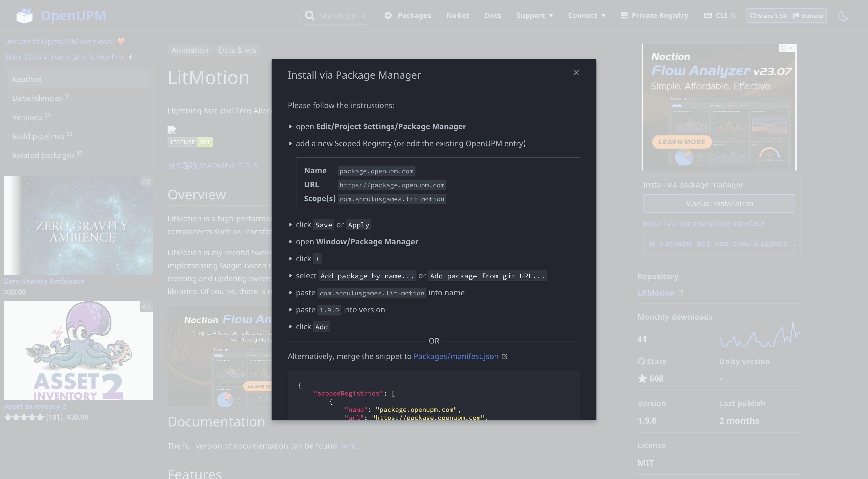Click the search magnifier icon
This screenshot has width=868, height=479.
pyautogui.click(x=310, y=15)
